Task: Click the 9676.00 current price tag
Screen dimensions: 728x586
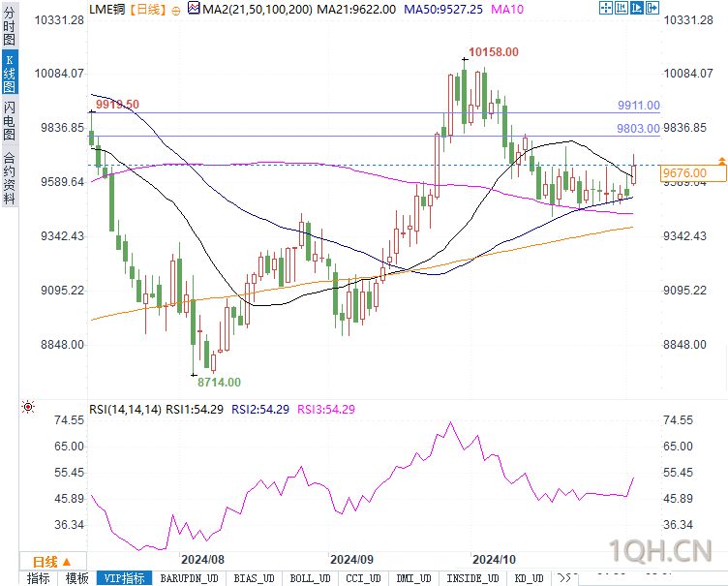Action: click(693, 173)
